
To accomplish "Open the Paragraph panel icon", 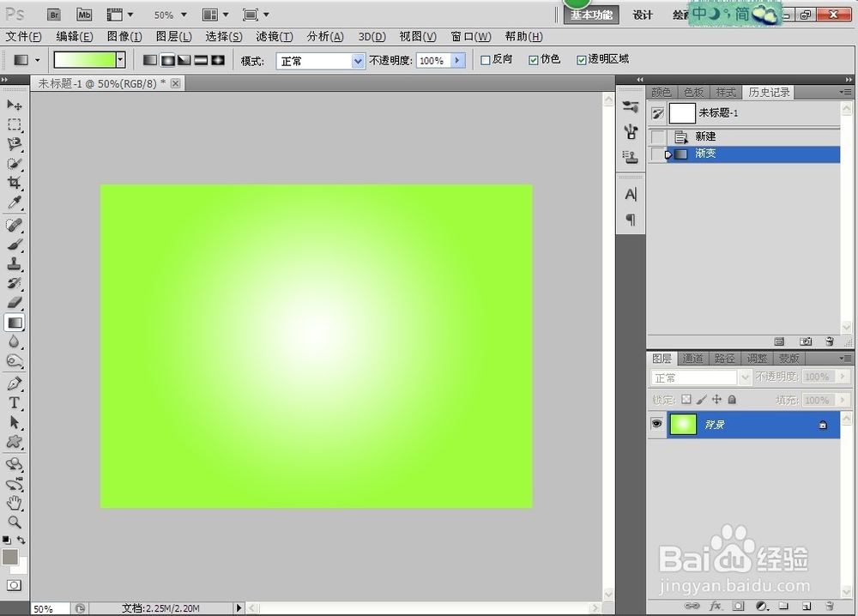I will [x=631, y=220].
